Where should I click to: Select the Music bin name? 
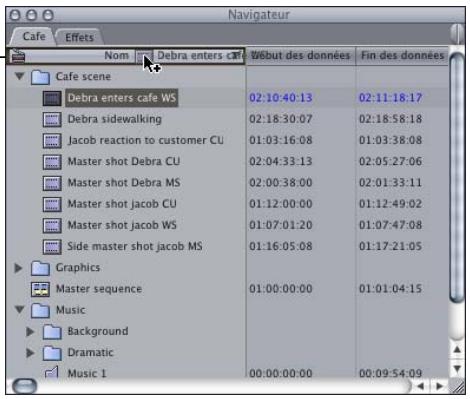click(70, 310)
